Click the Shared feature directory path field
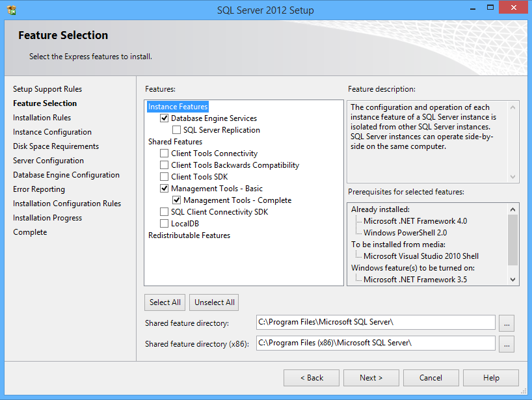This screenshot has width=532, height=400. pos(376,322)
